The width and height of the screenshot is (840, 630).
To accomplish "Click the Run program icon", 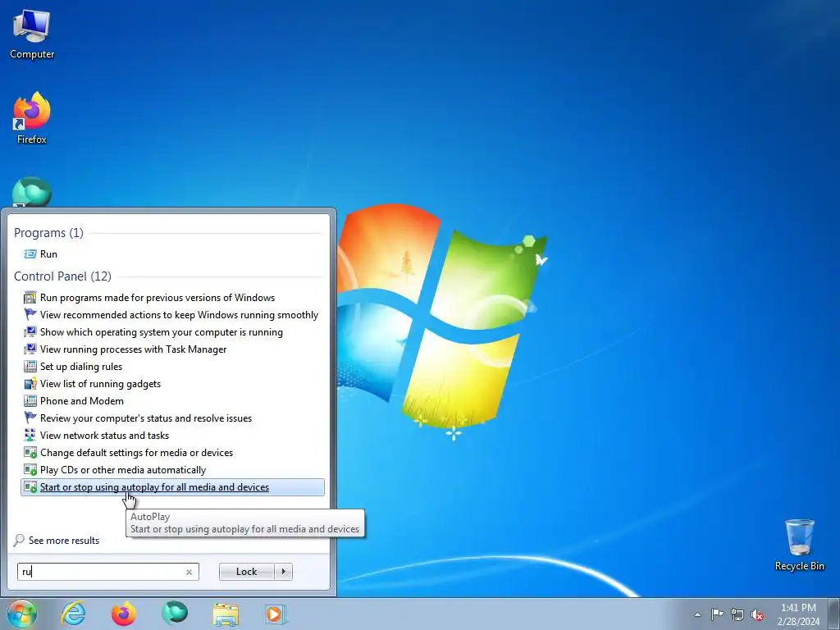I will point(30,254).
